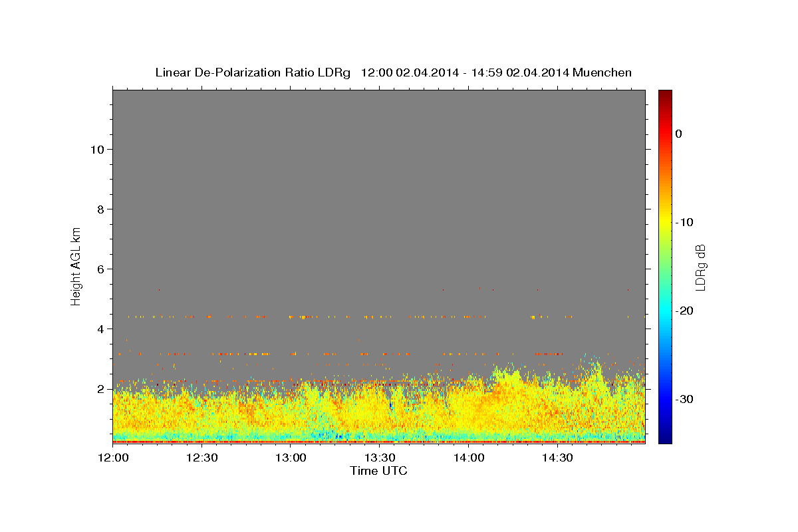The height and width of the screenshot is (532, 798).
Task: Click the 13:00 time axis label
Action: tap(291, 458)
